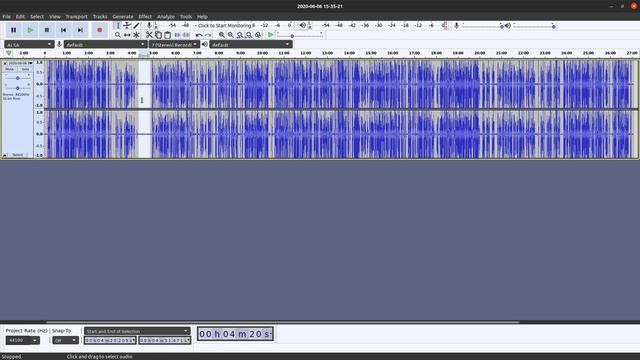Open the recording device dropdown
The height and width of the screenshot is (360, 640).
105,44
